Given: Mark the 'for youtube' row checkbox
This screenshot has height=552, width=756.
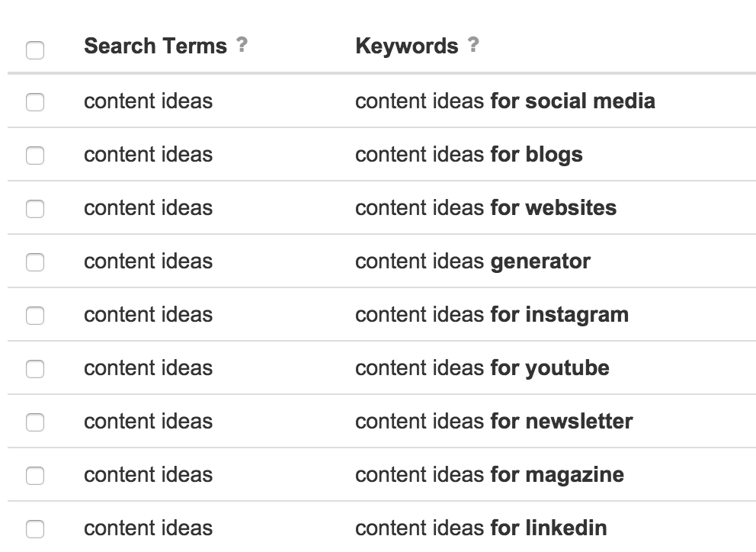Looking at the screenshot, I should [35, 369].
